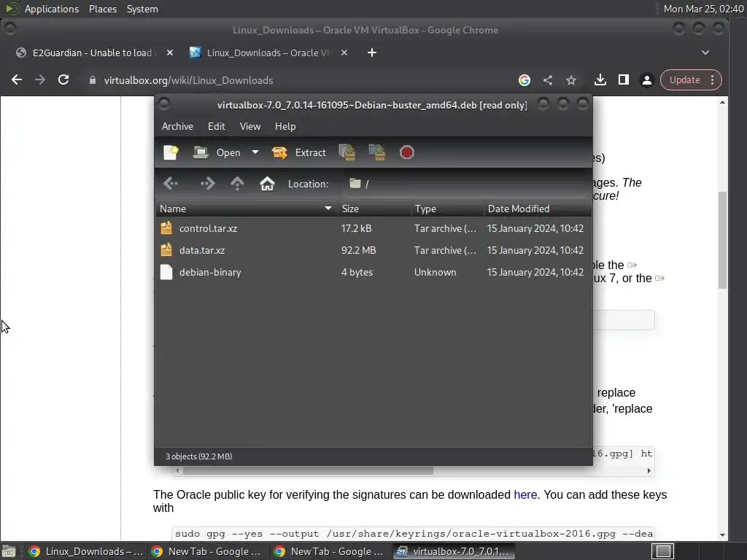This screenshot has width=747, height=560.
Task: Click the 4 bytes size cell
Action: coord(357,273)
